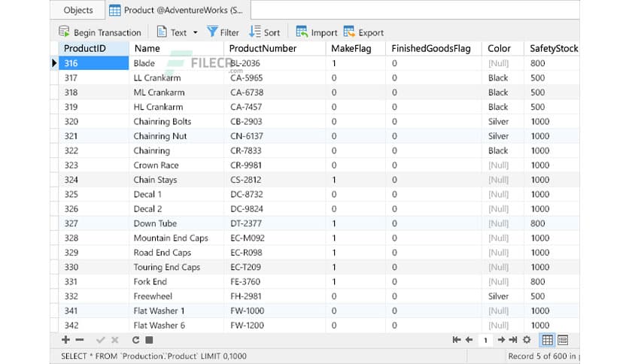Select the Chain Stays cell
629x364 pixels.
pos(177,180)
